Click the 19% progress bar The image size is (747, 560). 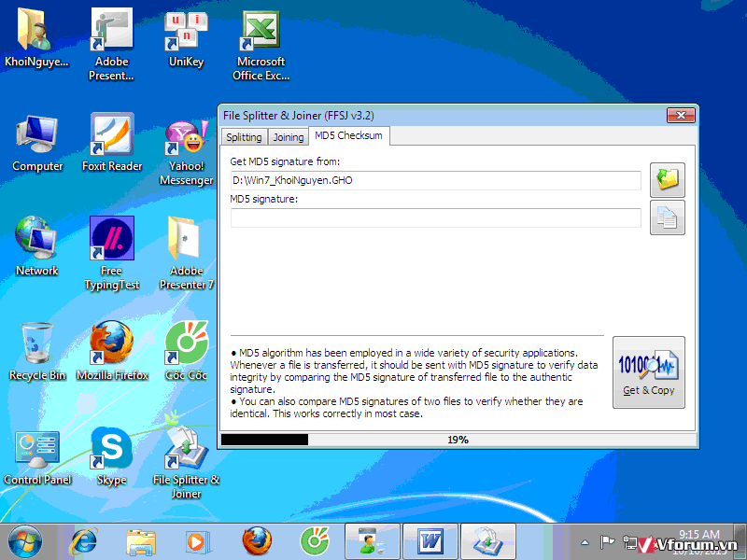click(x=458, y=439)
